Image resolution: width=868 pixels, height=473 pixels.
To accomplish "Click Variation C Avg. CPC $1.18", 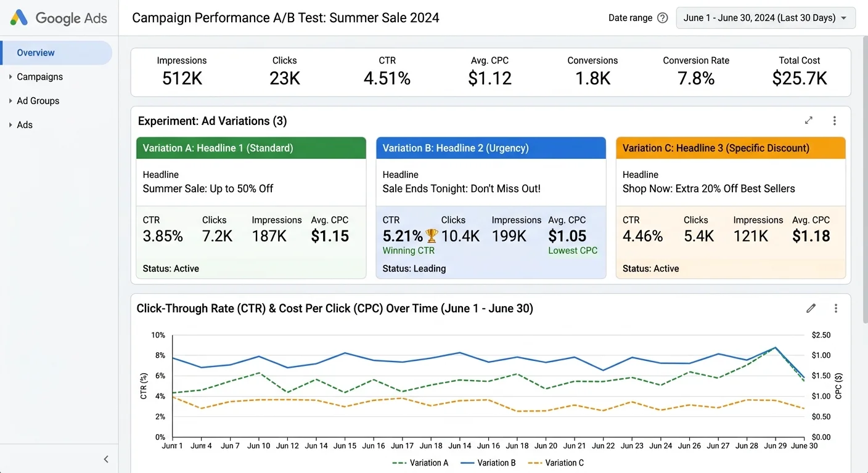I will click(x=811, y=236).
